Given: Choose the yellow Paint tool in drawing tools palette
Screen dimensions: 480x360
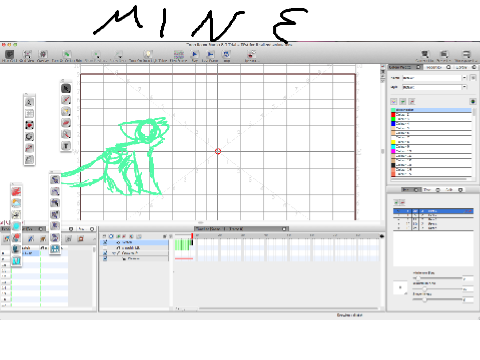Looking at the screenshot, I should point(66,111).
